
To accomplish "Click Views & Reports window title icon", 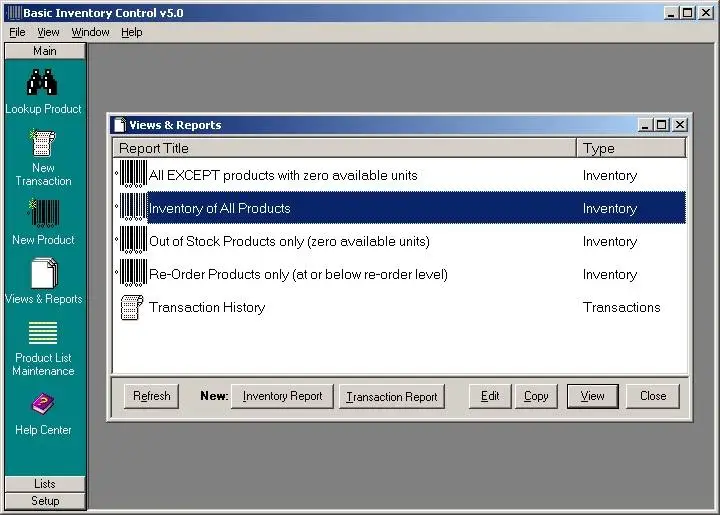I will click(120, 125).
